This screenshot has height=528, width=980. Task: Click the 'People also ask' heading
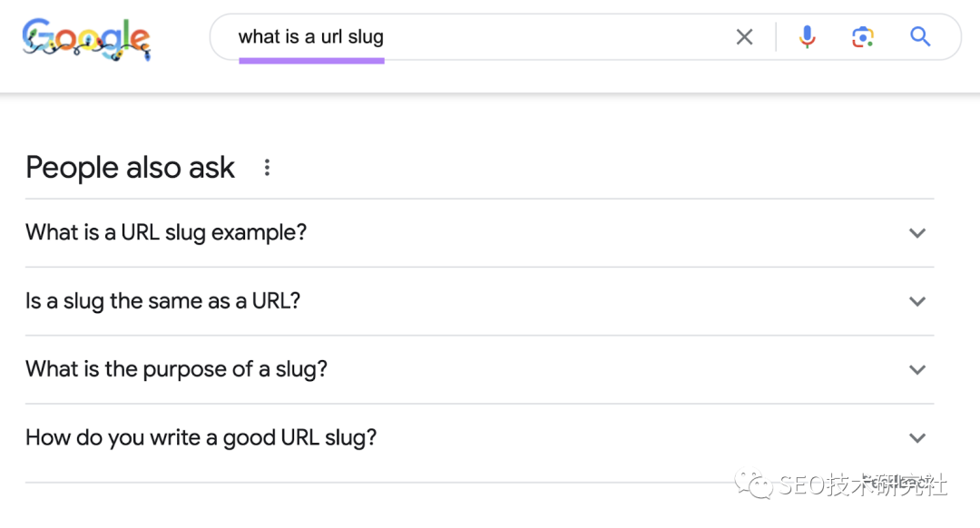131,168
